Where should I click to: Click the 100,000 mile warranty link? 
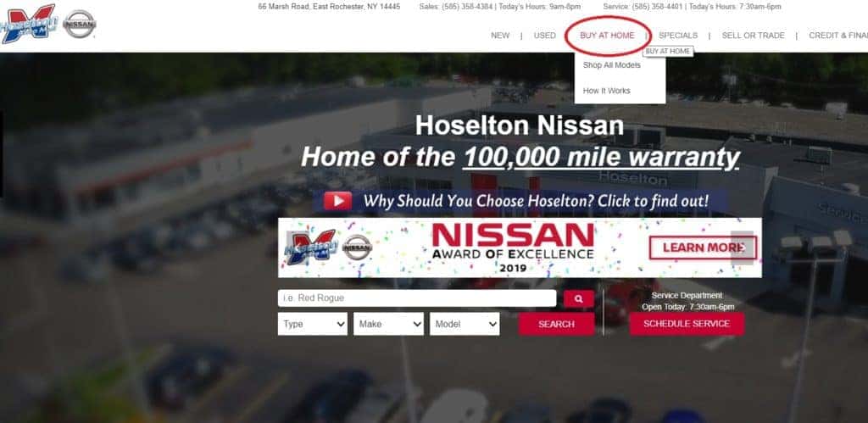click(x=601, y=157)
